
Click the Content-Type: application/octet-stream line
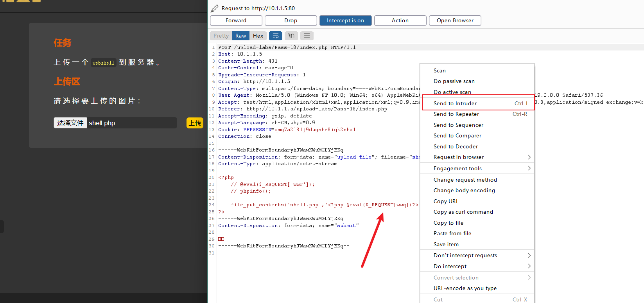(278, 164)
